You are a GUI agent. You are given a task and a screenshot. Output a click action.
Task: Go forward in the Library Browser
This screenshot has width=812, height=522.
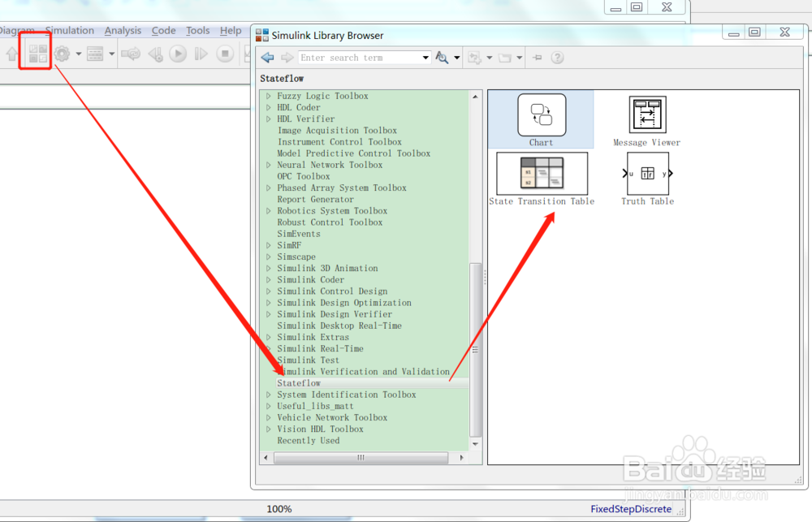[x=287, y=58]
